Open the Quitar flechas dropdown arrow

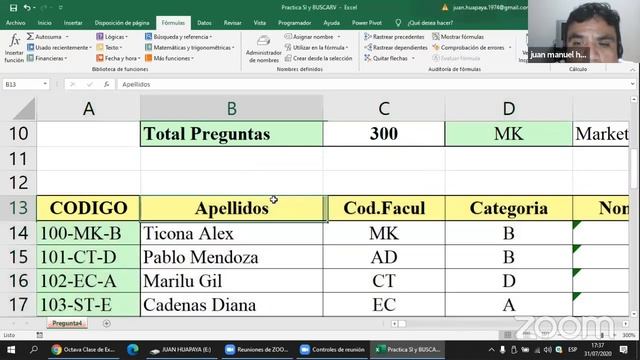[x=413, y=58]
